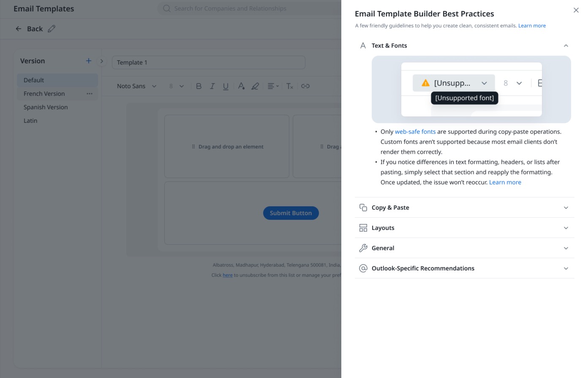Select the highlighter tool
The image size is (588, 378).
(x=255, y=86)
